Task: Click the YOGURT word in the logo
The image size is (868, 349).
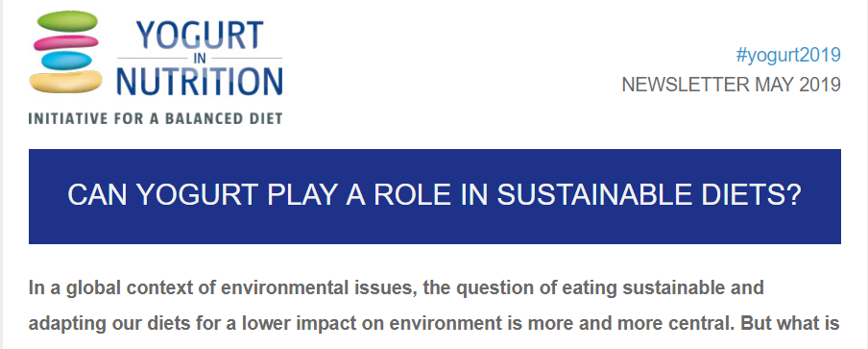Action: (x=200, y=35)
